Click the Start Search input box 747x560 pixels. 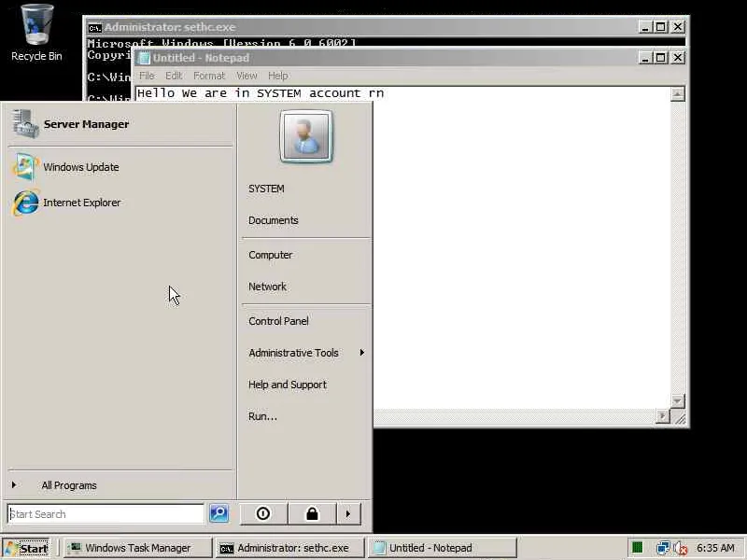click(106, 514)
